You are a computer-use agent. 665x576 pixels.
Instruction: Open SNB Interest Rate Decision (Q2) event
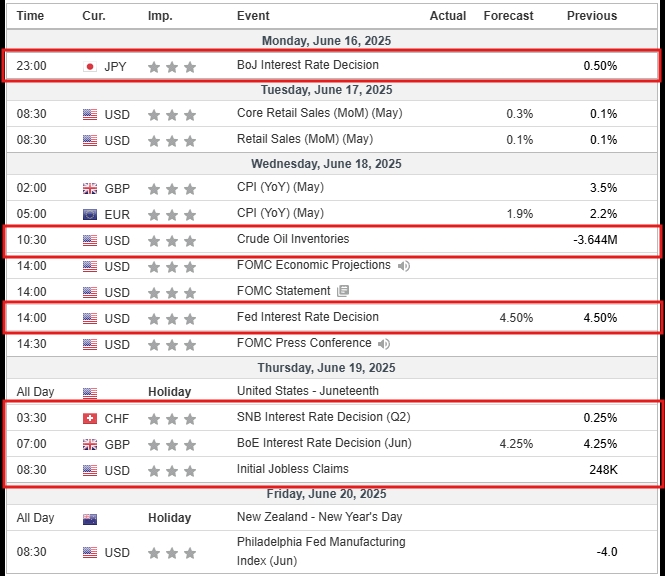323,417
